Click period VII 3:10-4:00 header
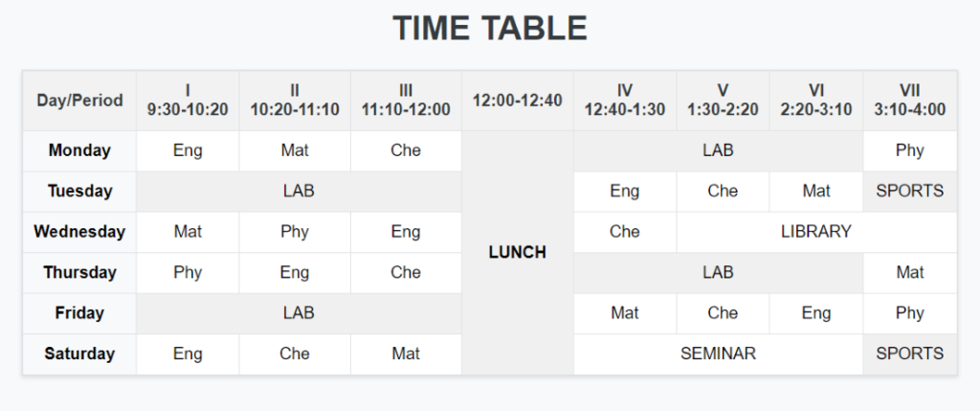The height and width of the screenshot is (411, 980). click(x=910, y=101)
